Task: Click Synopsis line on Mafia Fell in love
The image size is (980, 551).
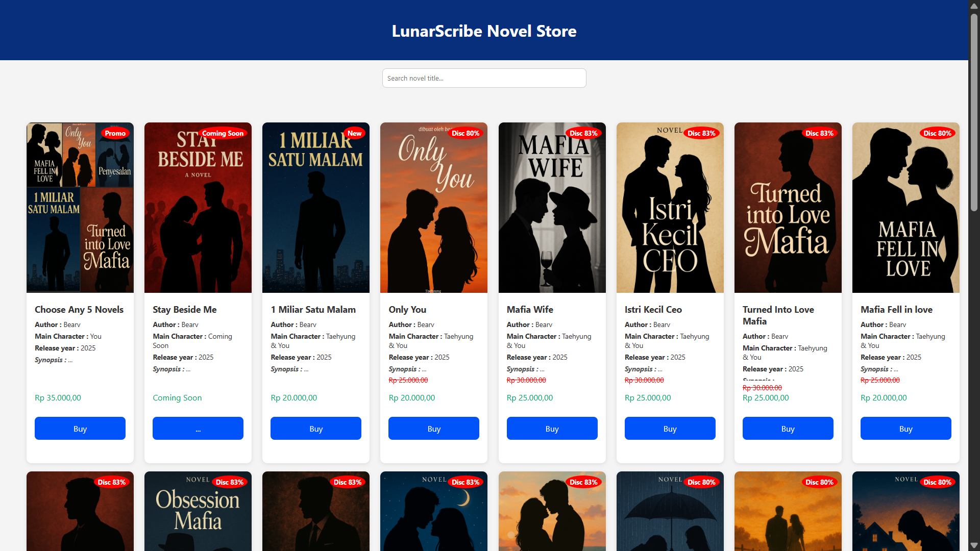Action: click(x=879, y=369)
